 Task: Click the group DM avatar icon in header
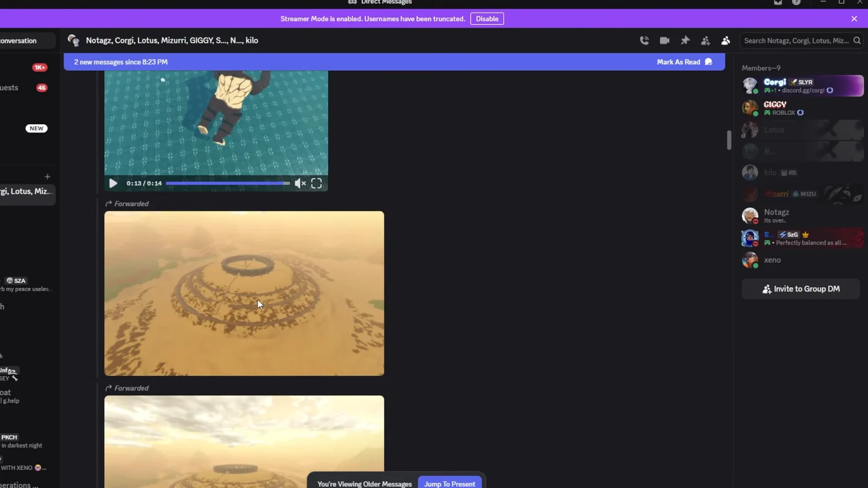pos(73,41)
